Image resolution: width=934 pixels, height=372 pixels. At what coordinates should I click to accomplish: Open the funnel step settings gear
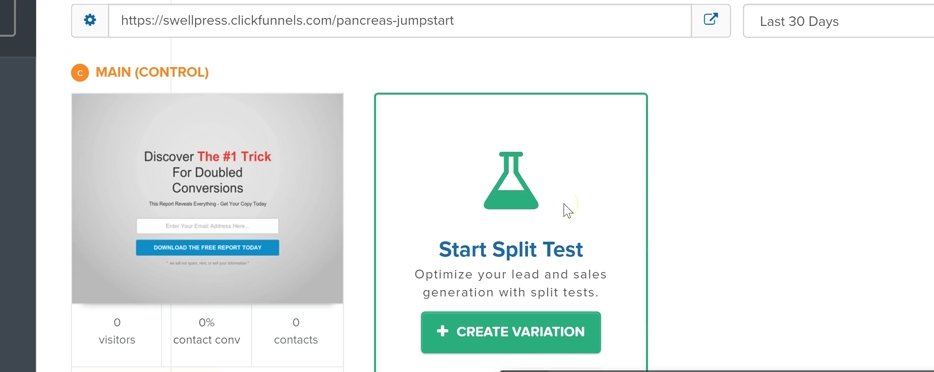pos(90,21)
